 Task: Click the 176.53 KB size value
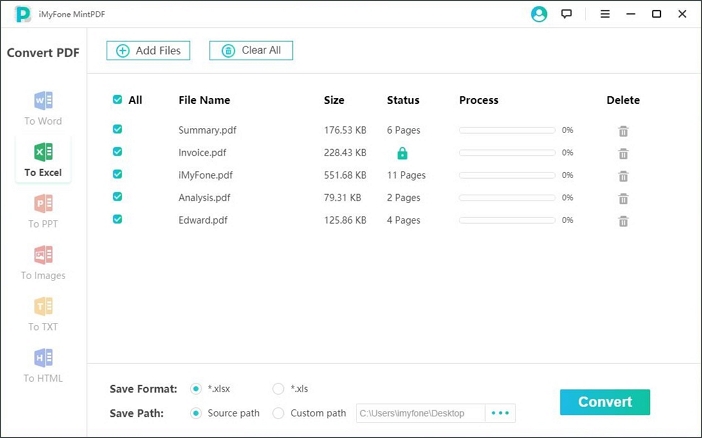coord(345,130)
